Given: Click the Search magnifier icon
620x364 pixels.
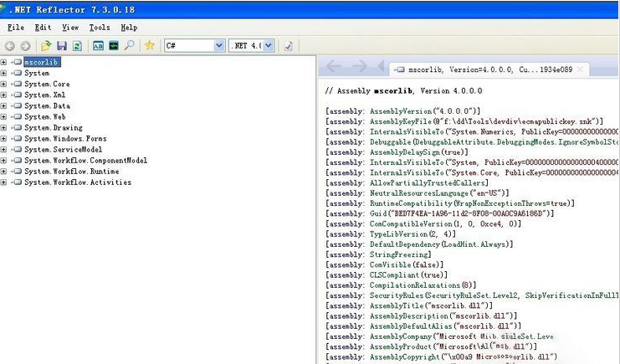Looking at the screenshot, I should coord(130,46).
